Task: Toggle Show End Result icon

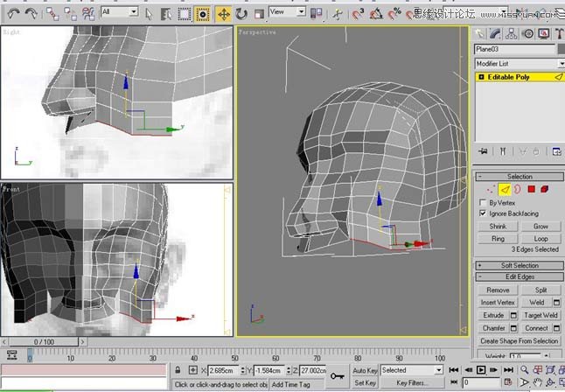Action: pos(503,151)
